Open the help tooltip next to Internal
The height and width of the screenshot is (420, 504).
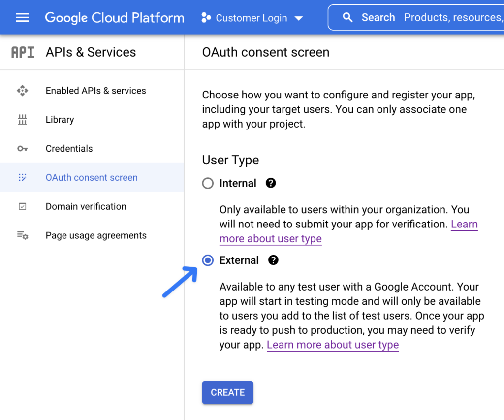[x=271, y=183]
